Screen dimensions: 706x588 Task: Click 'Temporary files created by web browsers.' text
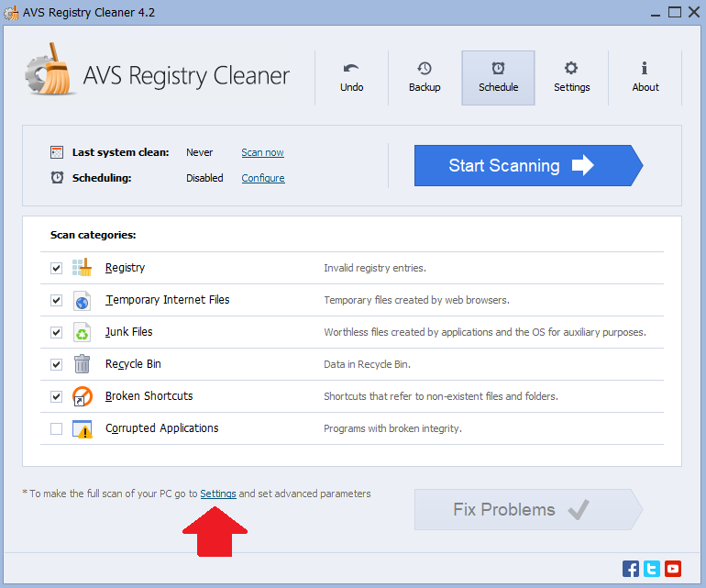click(416, 300)
